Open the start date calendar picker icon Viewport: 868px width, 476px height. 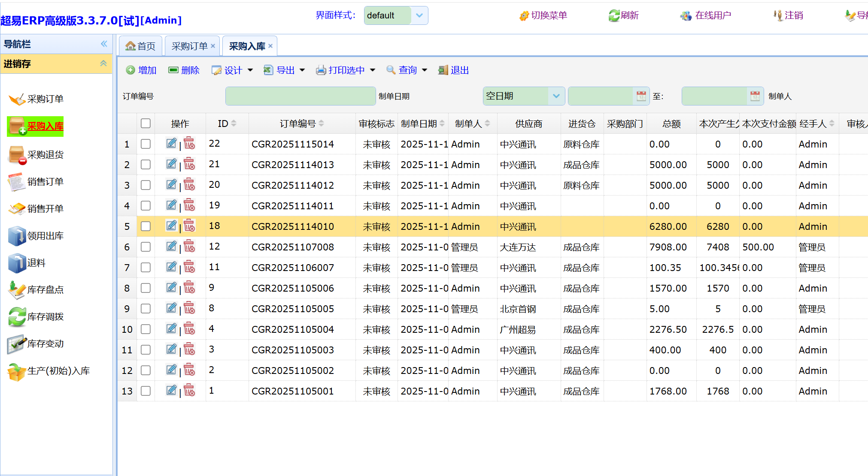point(641,96)
